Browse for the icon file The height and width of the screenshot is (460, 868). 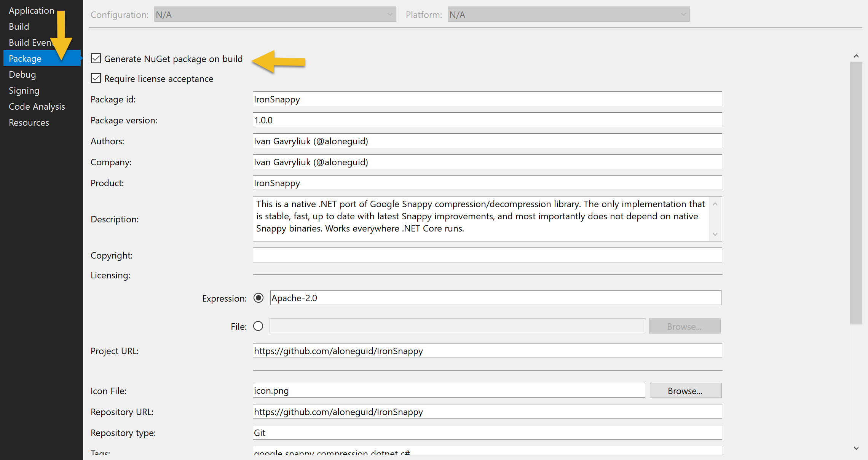pyautogui.click(x=685, y=391)
